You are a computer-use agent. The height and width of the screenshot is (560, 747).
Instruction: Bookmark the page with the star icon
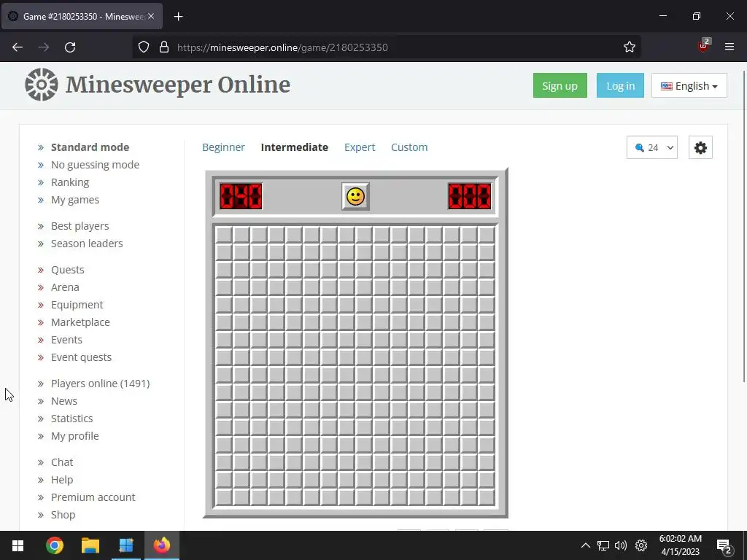pyautogui.click(x=630, y=47)
